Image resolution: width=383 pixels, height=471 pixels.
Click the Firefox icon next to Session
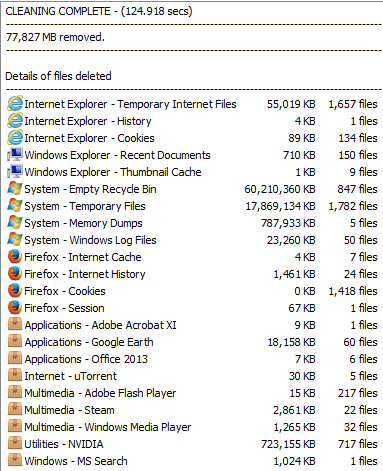coord(15,308)
